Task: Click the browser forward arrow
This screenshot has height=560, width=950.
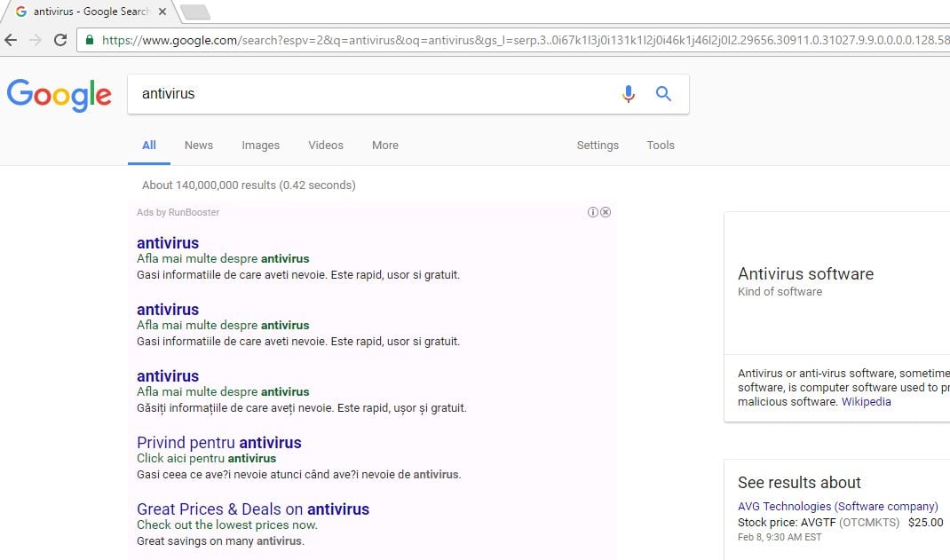Action: (x=36, y=40)
